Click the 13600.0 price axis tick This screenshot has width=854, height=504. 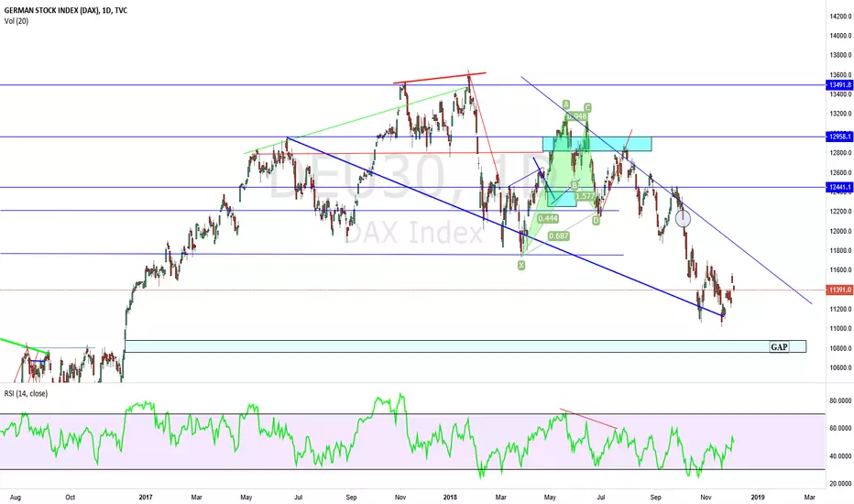click(840, 74)
